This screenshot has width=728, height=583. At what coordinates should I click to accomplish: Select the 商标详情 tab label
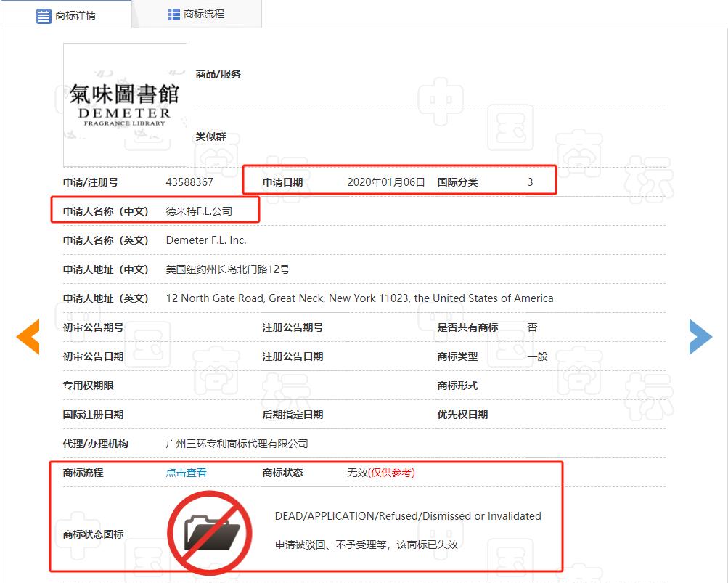pos(75,15)
